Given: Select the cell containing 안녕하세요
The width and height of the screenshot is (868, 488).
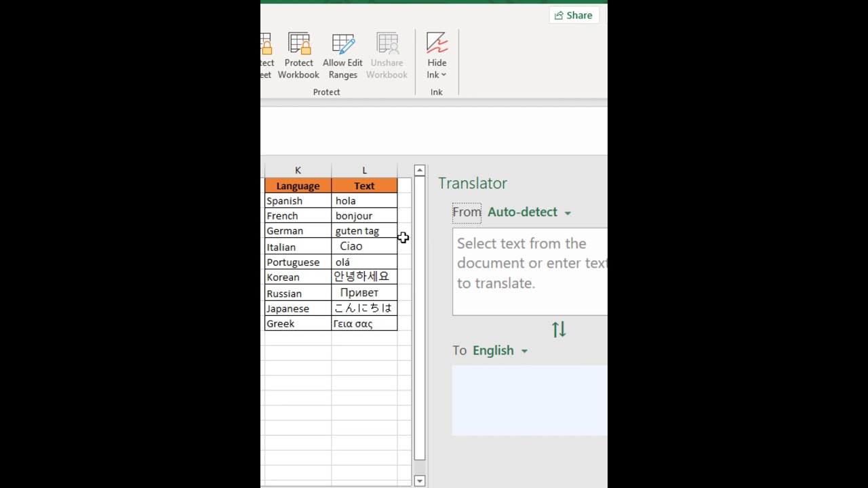Looking at the screenshot, I should [364, 277].
